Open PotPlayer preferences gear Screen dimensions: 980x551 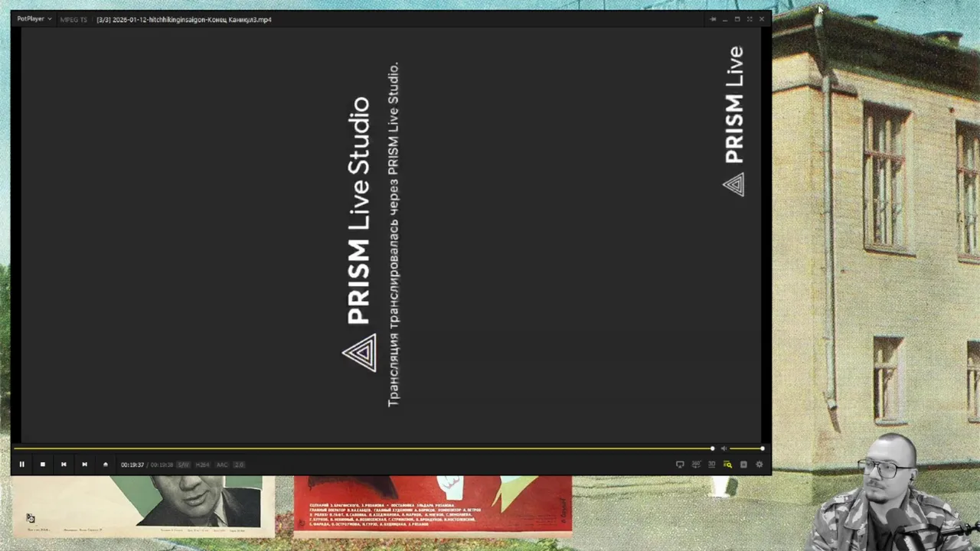[x=759, y=465]
